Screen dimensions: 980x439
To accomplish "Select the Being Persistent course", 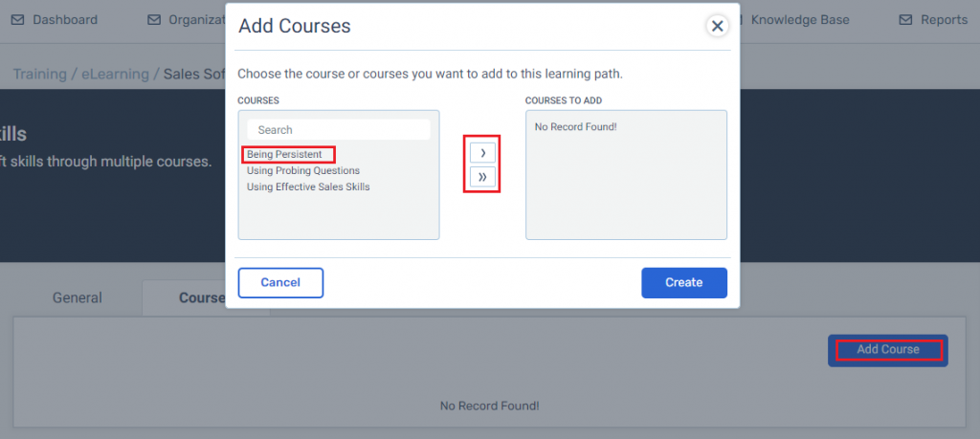I will (x=284, y=154).
